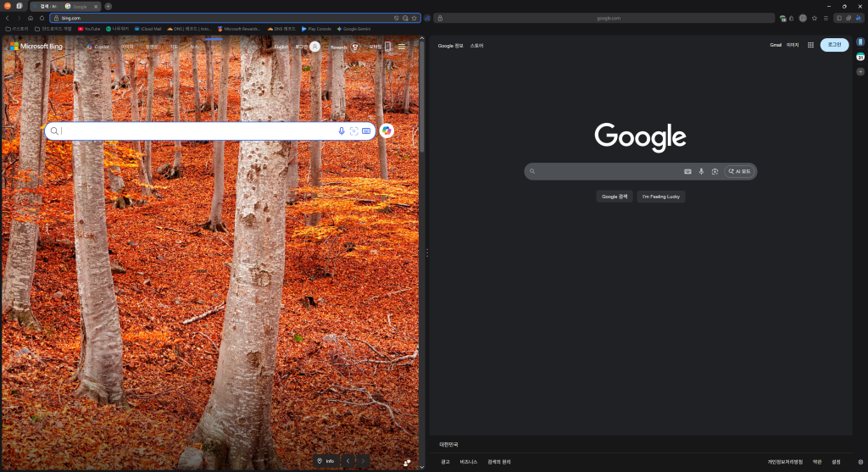This screenshot has height=472, width=868.
Task: Click the home icon in browser toolbar
Action: point(31,18)
